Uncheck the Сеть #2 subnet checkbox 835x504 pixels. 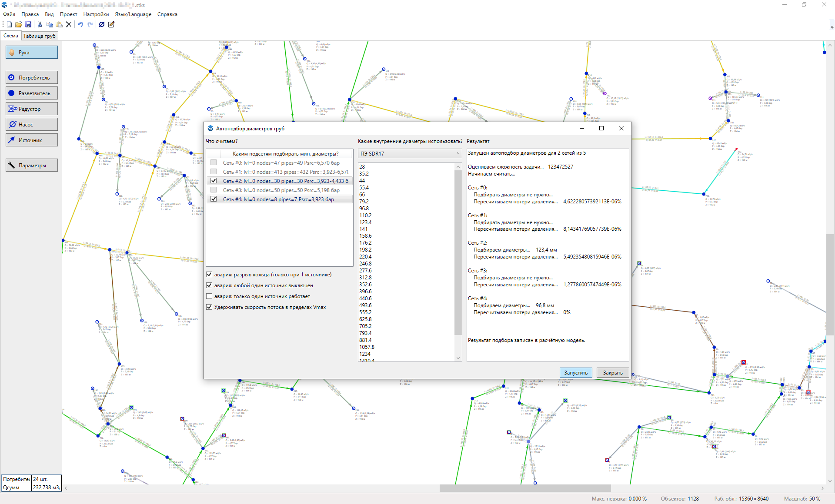(x=214, y=181)
